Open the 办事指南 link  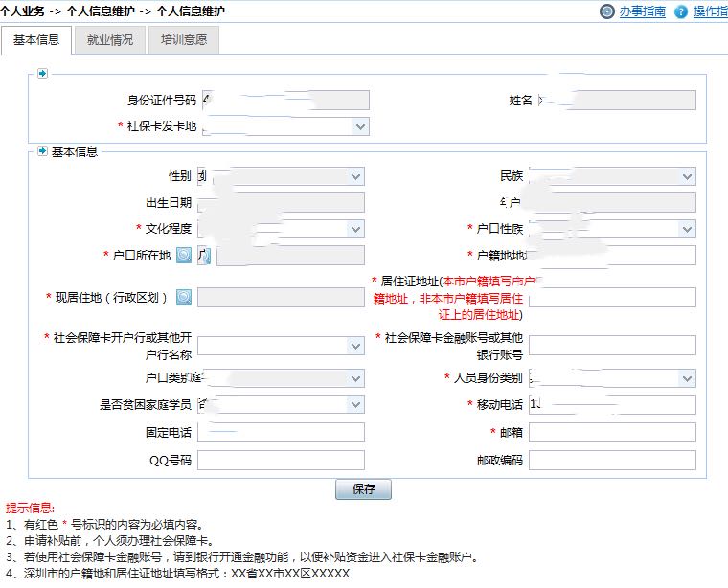tap(642, 12)
